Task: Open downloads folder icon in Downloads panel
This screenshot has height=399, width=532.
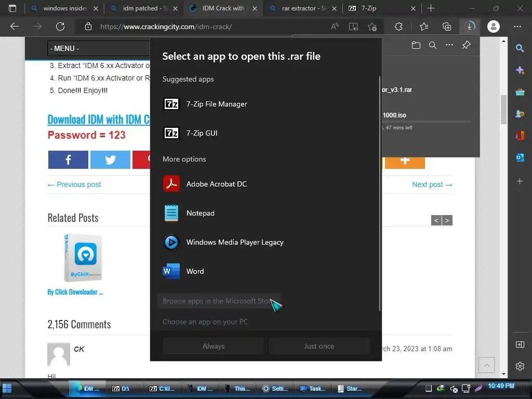Action: click(416, 45)
